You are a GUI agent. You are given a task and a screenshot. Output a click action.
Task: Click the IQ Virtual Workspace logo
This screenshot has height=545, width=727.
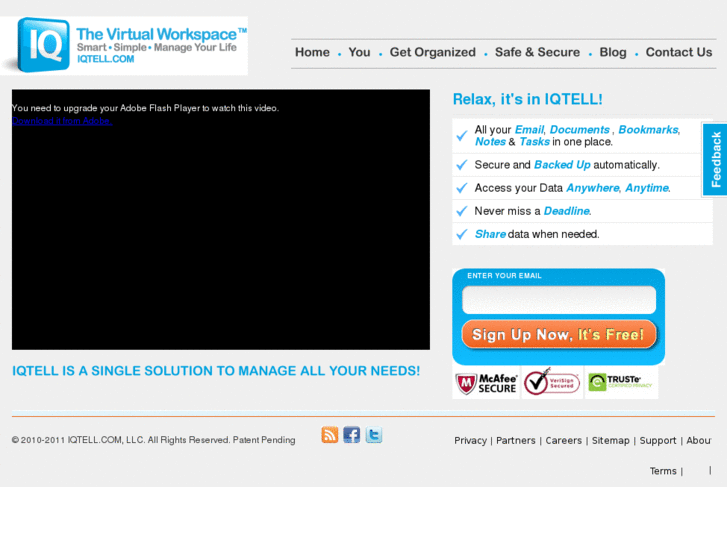124,45
